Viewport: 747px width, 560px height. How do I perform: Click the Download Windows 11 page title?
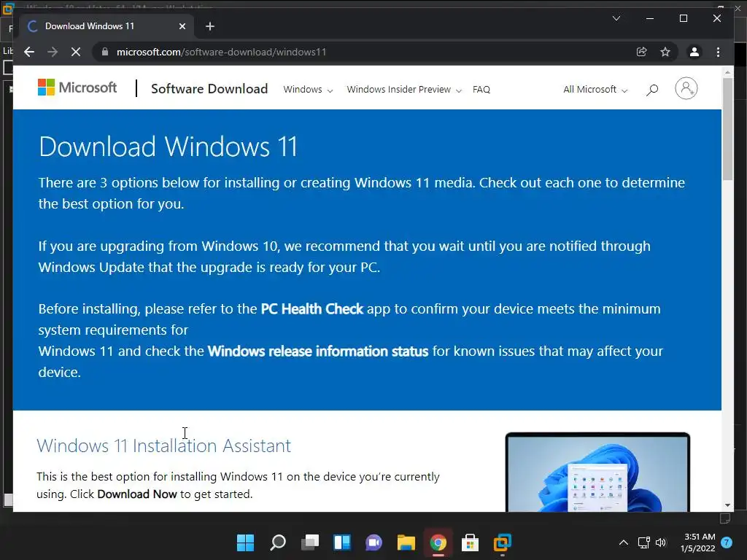click(169, 146)
